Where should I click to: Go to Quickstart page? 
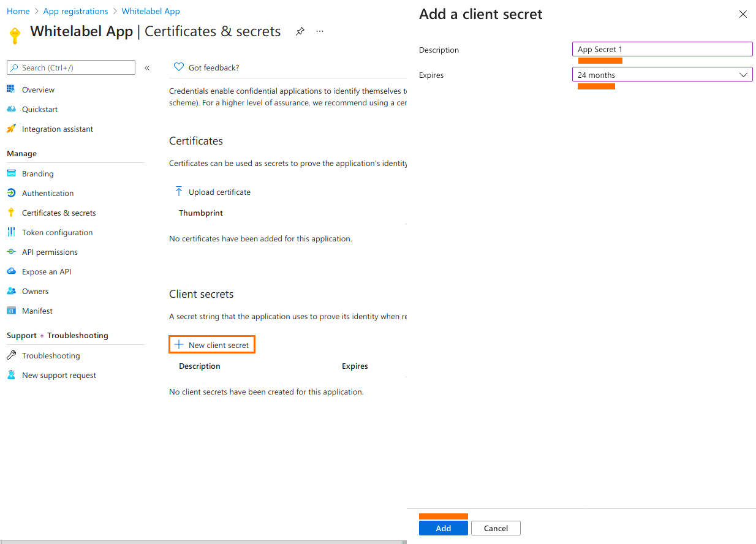[40, 110]
